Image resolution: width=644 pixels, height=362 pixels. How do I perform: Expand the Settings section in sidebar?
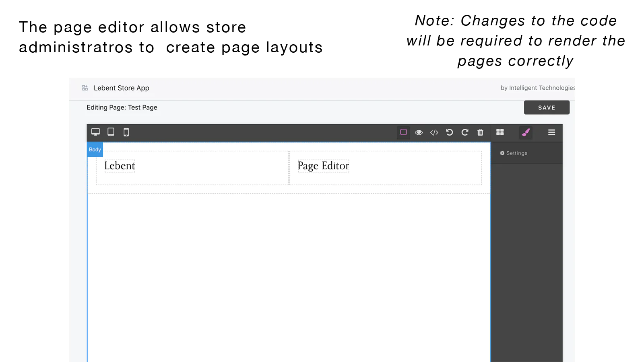click(x=514, y=153)
